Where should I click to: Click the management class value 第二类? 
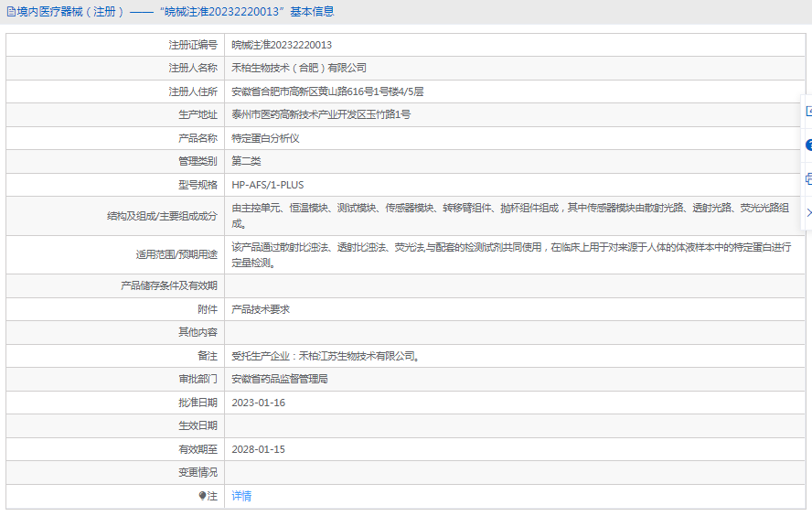point(246,161)
